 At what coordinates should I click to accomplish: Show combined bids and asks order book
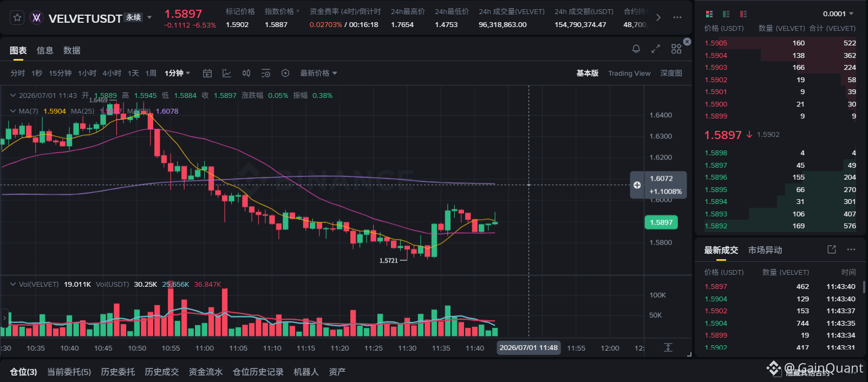(709, 14)
